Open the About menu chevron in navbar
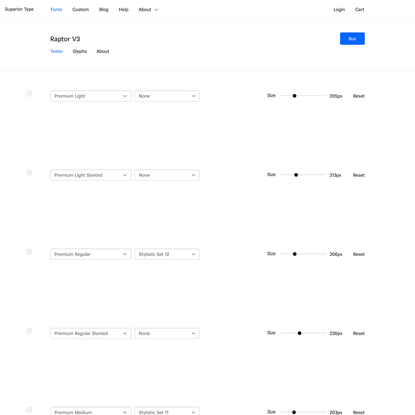This screenshot has width=415, height=415. pyautogui.click(x=156, y=10)
